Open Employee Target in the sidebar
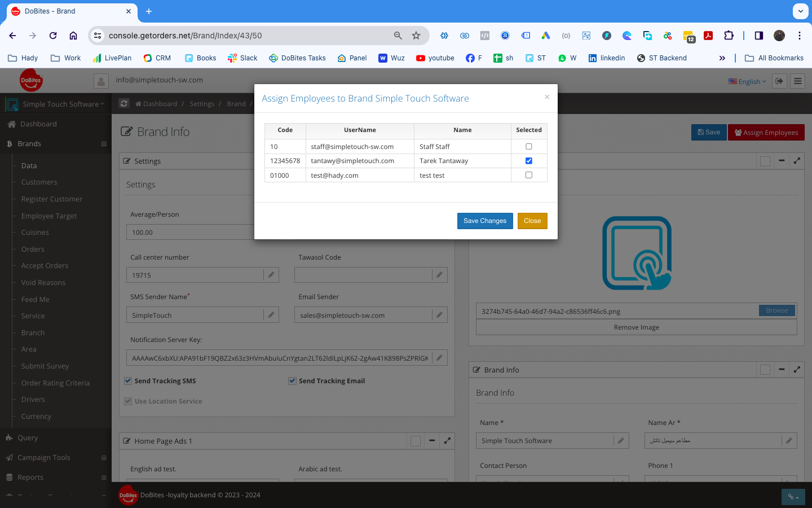The image size is (812, 508). click(x=49, y=216)
